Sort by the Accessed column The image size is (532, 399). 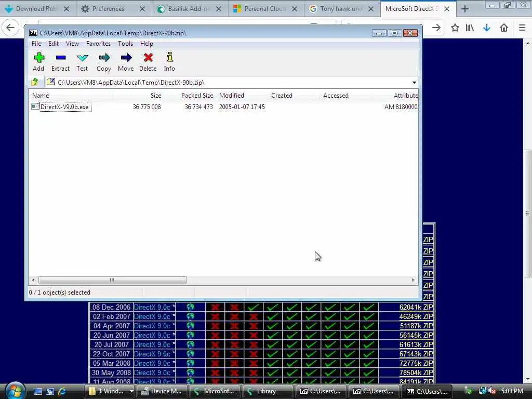(x=345, y=96)
